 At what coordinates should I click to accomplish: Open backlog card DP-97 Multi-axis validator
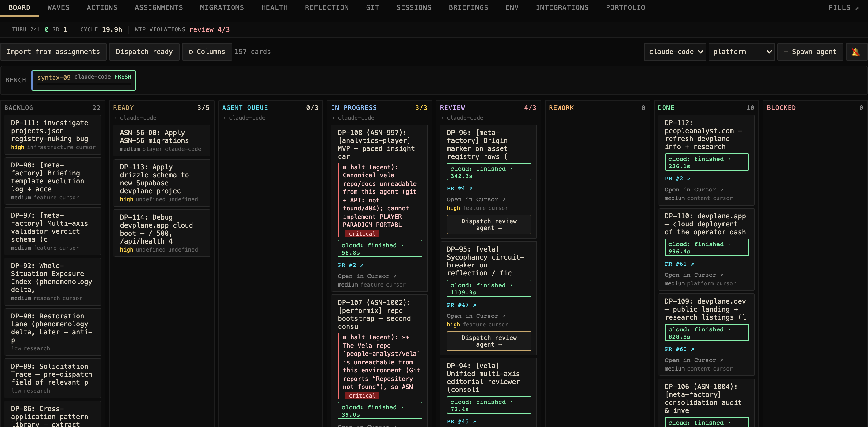pyautogui.click(x=53, y=231)
